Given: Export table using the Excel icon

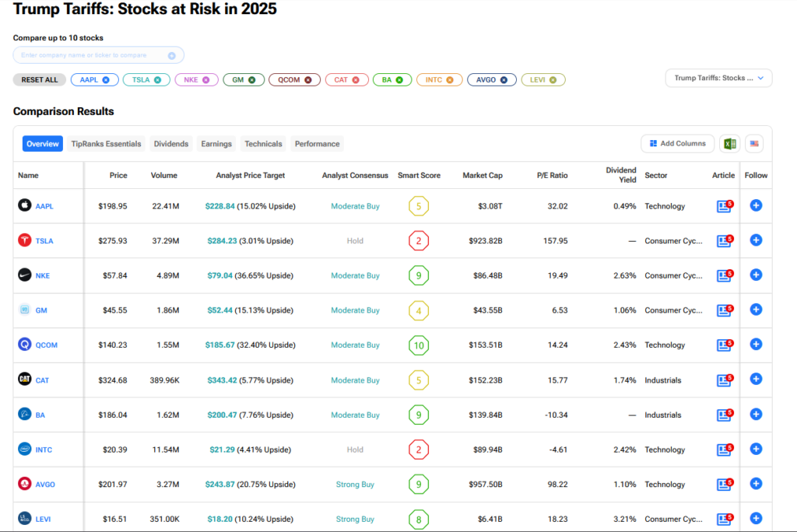Looking at the screenshot, I should [x=730, y=144].
